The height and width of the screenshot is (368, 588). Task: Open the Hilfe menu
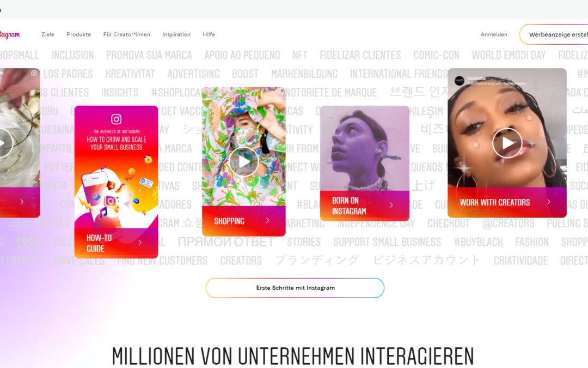(209, 34)
